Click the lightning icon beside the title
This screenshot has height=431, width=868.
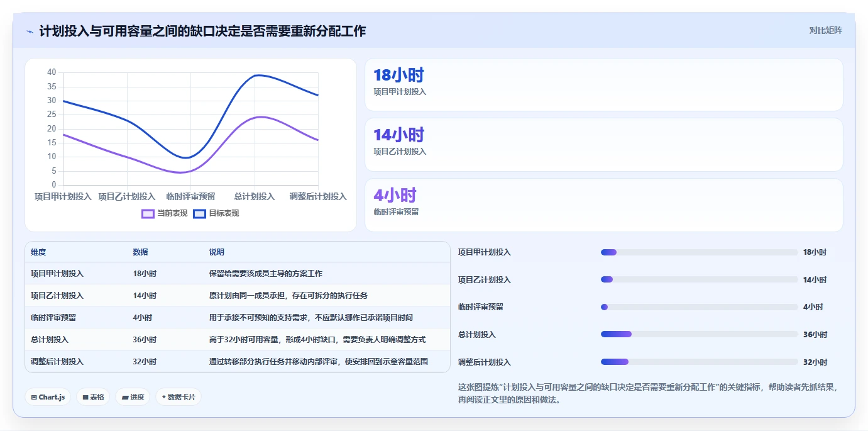pos(30,31)
